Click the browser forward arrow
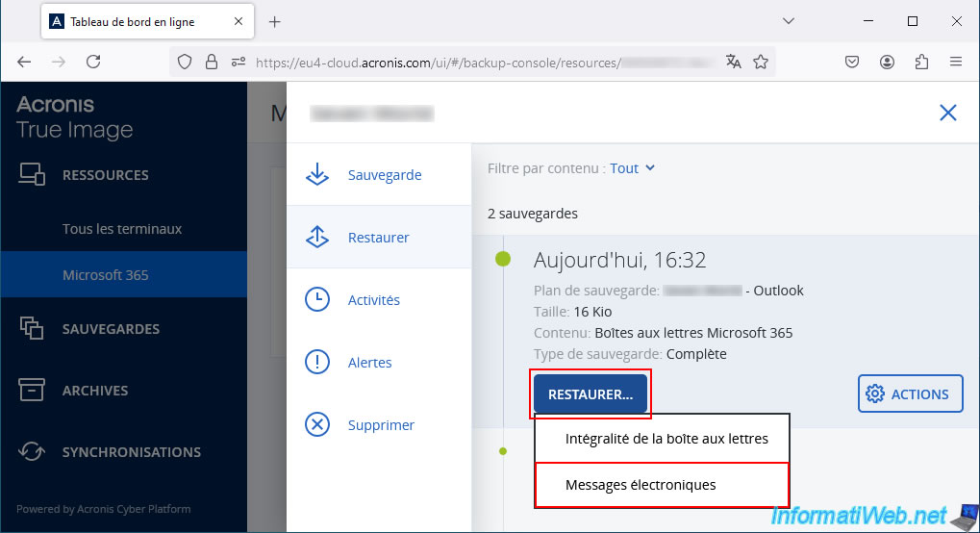This screenshot has height=533, width=980. [x=58, y=62]
